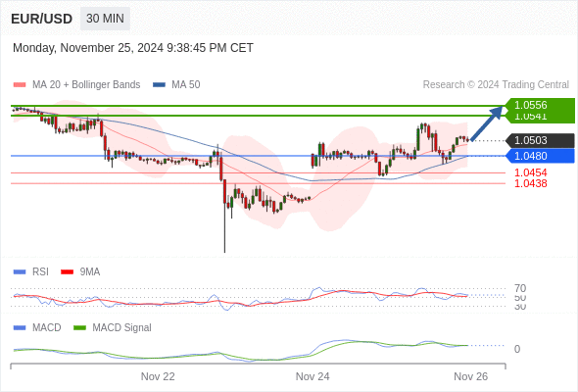Click the blue upward forecast arrow

(x=487, y=123)
